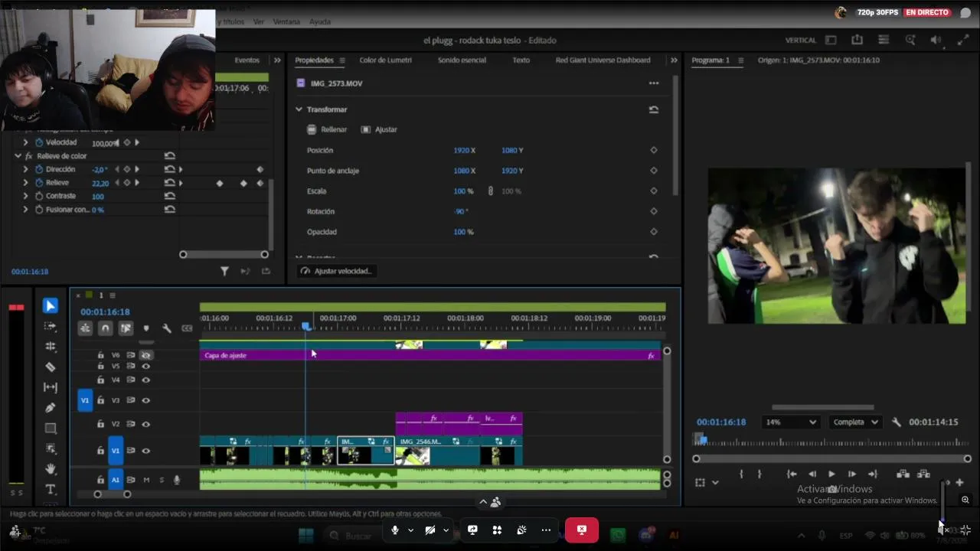Toggle V2 track output eye

(145, 424)
